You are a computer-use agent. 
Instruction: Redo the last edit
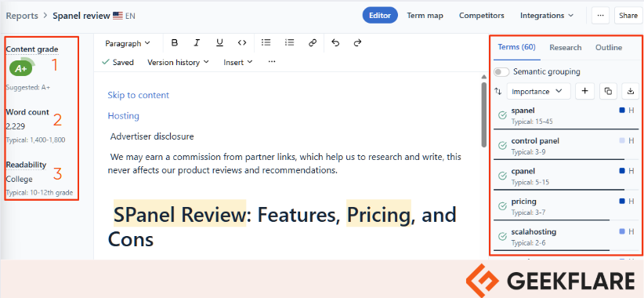click(357, 43)
